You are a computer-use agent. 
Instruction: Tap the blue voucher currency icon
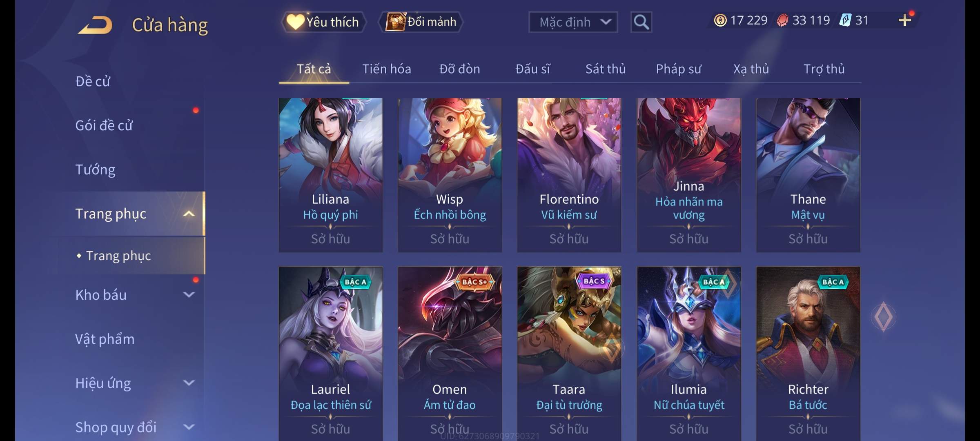845,20
